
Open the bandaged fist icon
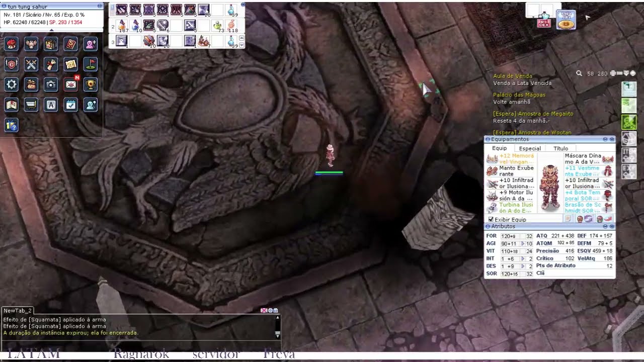coord(51,64)
